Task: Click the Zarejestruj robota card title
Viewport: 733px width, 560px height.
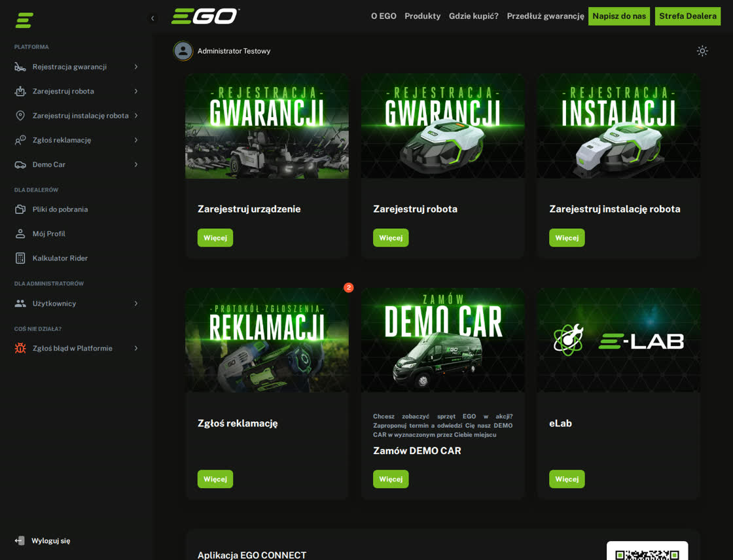Action: 415,209
